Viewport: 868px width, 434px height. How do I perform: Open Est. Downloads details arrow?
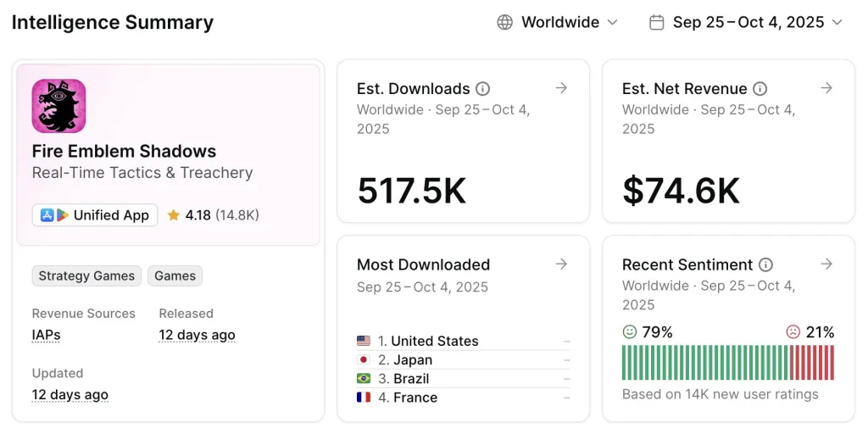561,88
